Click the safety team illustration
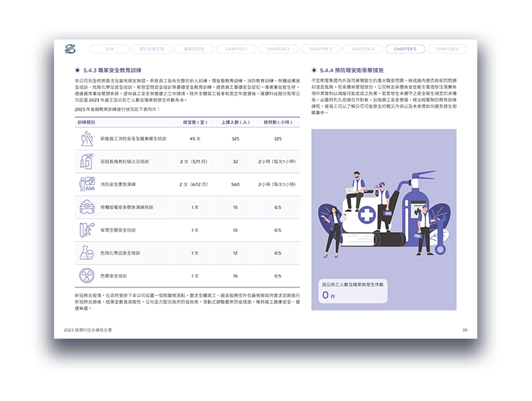 point(384,214)
